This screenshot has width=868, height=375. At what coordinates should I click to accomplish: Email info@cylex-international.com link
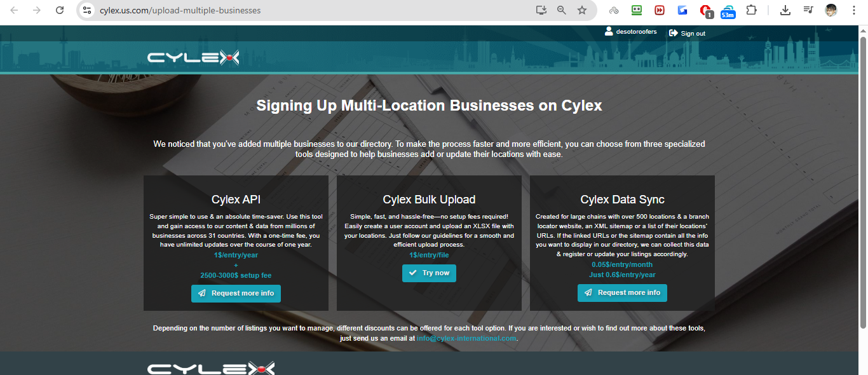click(x=466, y=339)
